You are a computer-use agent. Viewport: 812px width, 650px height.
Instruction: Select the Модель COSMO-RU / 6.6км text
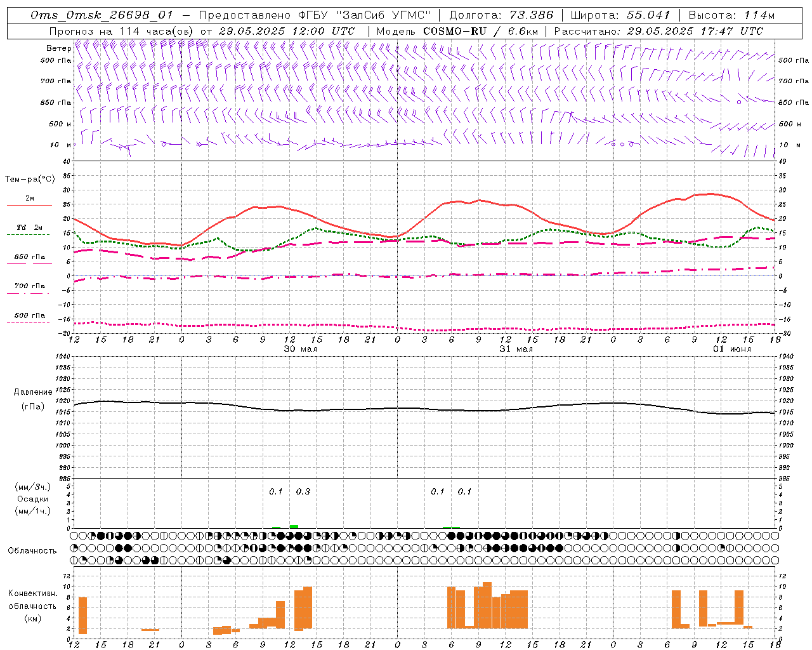point(457,31)
